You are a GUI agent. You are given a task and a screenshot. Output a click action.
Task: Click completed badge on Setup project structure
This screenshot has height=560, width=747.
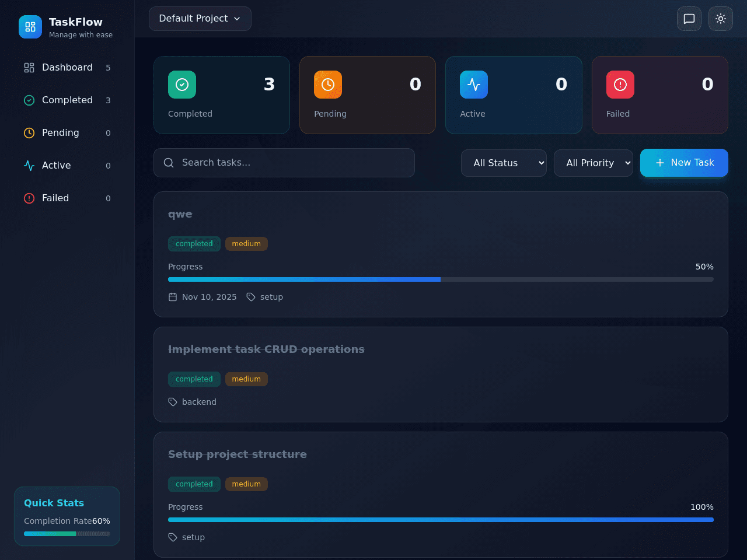click(x=194, y=484)
